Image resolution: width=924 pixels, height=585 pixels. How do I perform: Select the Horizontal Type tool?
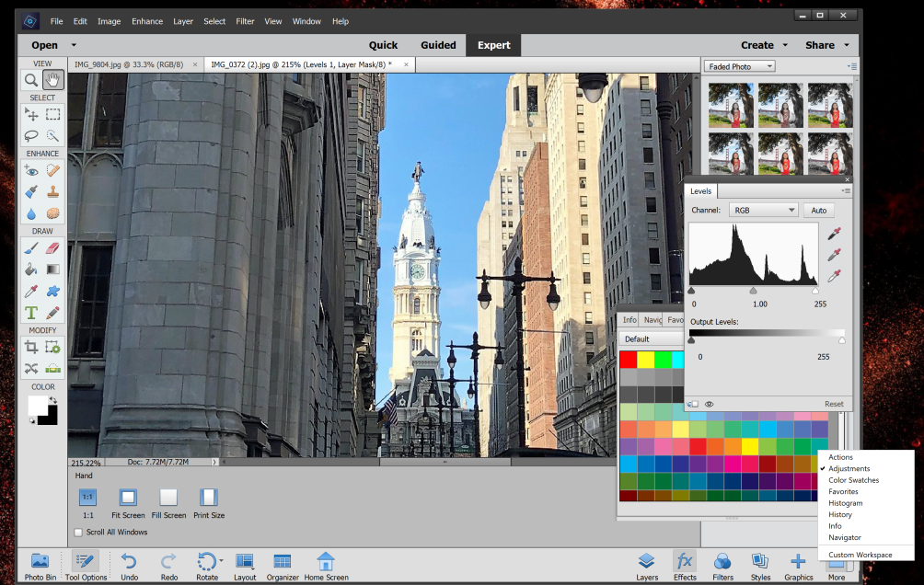(x=30, y=313)
